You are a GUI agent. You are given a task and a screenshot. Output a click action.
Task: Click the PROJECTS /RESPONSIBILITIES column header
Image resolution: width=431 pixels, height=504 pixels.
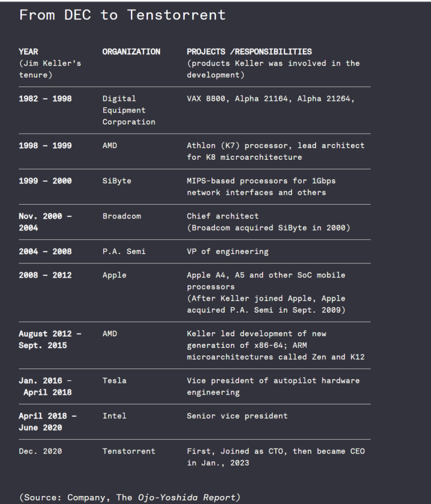(249, 52)
